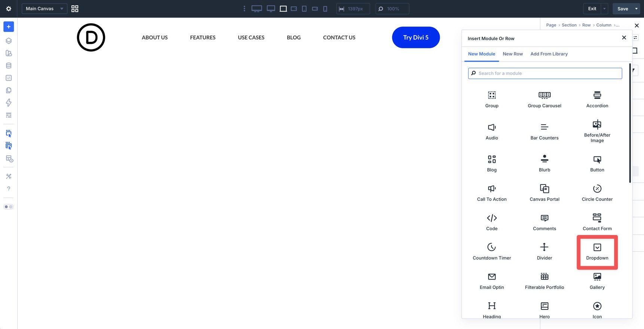Insert the Button module
The image size is (644, 329).
click(597, 164)
